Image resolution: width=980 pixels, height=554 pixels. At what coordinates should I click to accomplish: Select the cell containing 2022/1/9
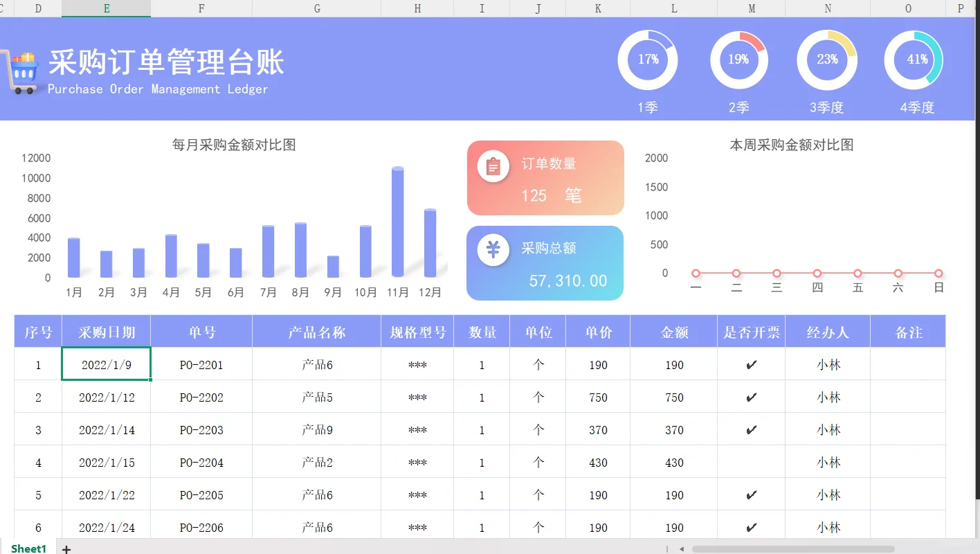tap(106, 364)
